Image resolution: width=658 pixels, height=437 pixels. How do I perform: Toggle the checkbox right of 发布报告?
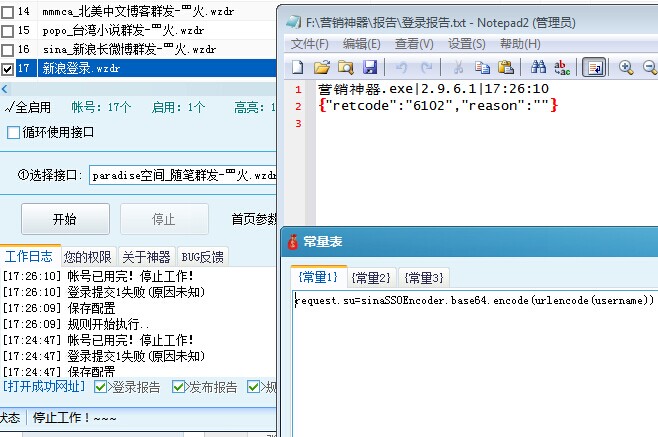(253, 387)
